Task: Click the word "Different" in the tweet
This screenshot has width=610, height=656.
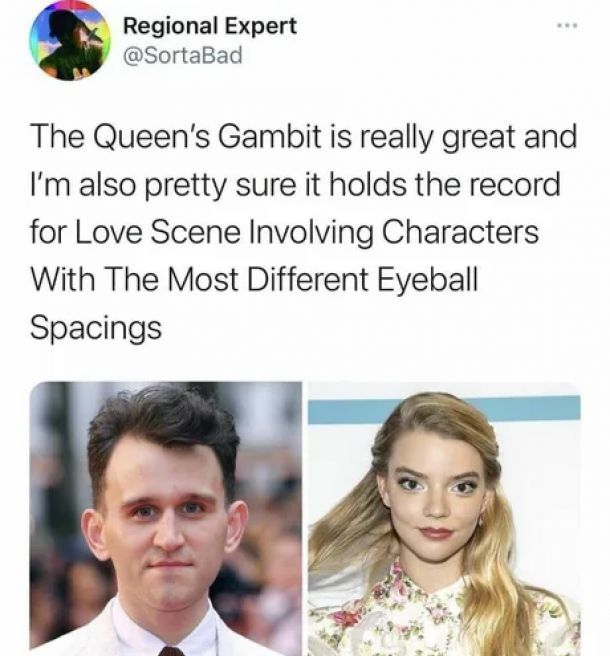Action: [308, 279]
